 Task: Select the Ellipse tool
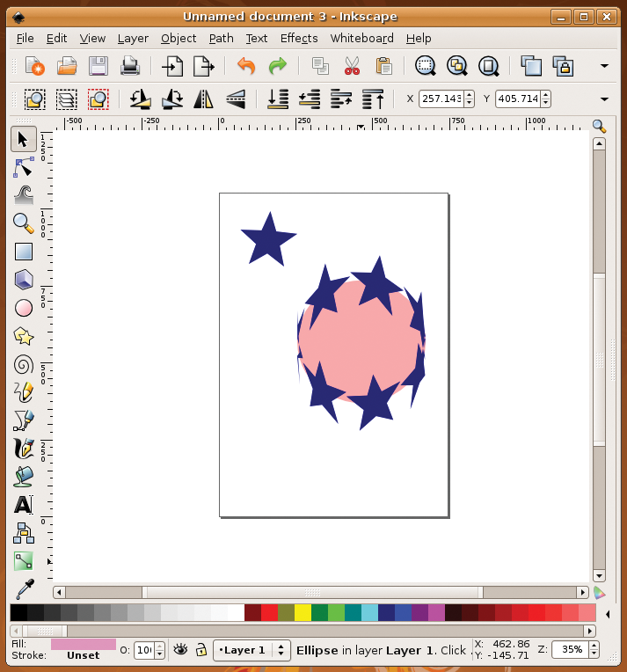coord(24,308)
